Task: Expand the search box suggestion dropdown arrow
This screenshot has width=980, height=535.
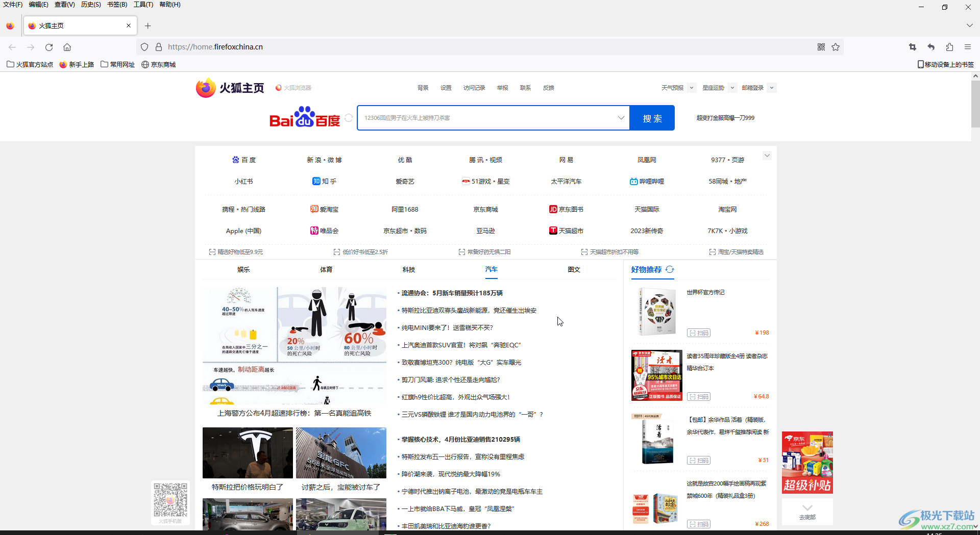Action: click(621, 118)
